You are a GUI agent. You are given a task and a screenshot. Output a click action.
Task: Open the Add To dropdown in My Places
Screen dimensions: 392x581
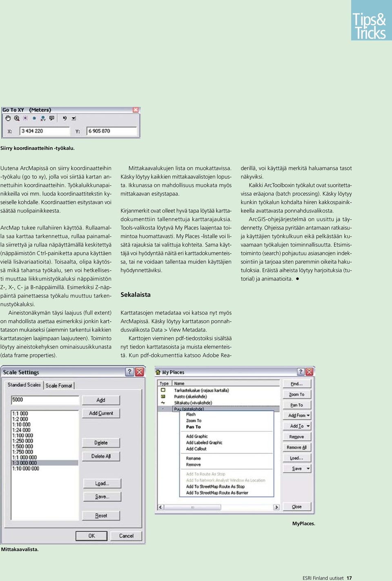coord(297,426)
